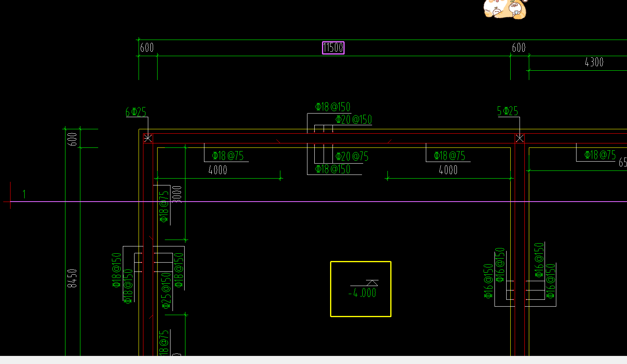Select the X column marker below 6Φ25
Viewport: 627px width, 364px height.
click(x=148, y=138)
